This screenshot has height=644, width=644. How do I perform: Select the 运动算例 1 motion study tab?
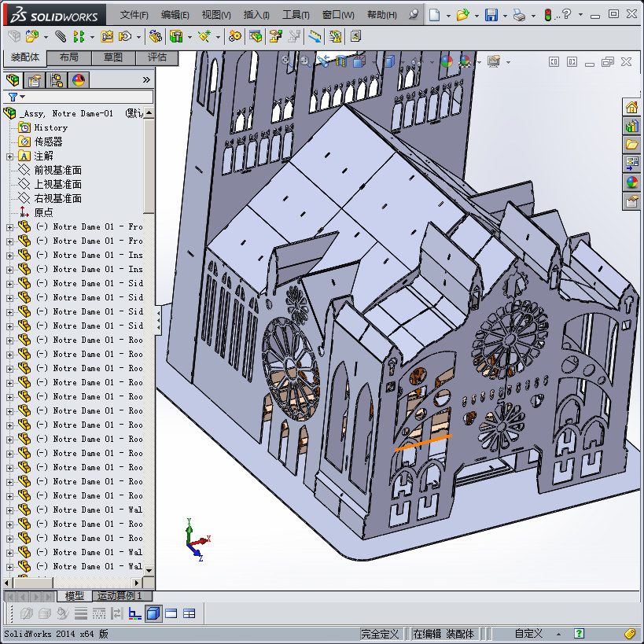click(119, 595)
